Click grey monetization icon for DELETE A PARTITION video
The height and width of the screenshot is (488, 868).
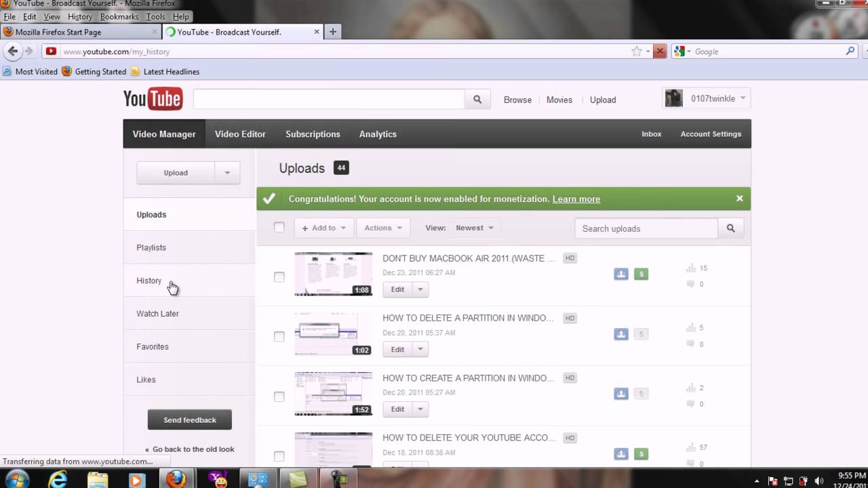(x=641, y=333)
